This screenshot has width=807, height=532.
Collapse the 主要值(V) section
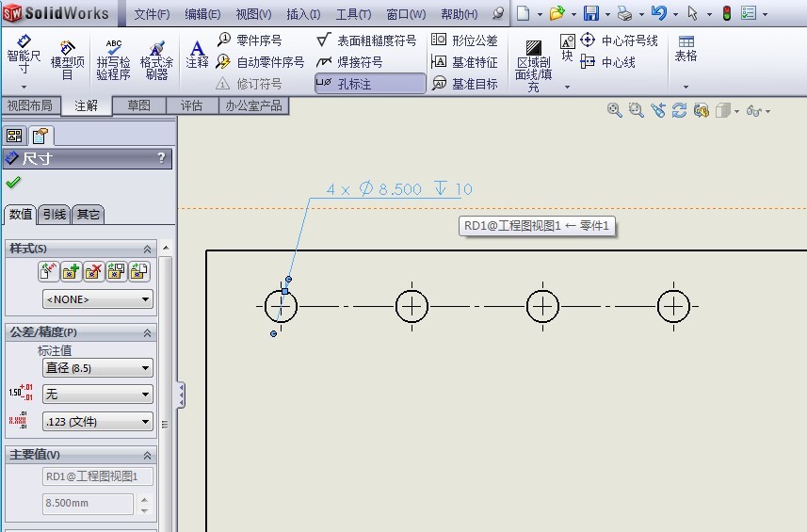point(147,455)
